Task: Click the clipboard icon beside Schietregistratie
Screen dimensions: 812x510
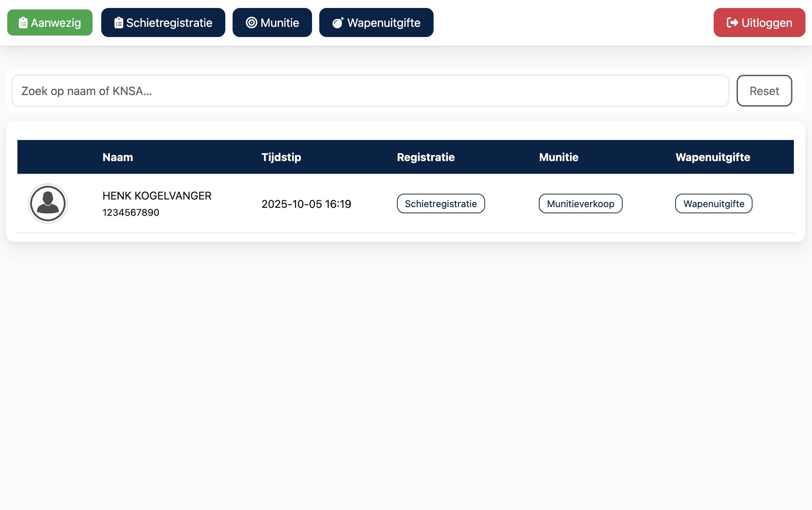Action: click(119, 23)
